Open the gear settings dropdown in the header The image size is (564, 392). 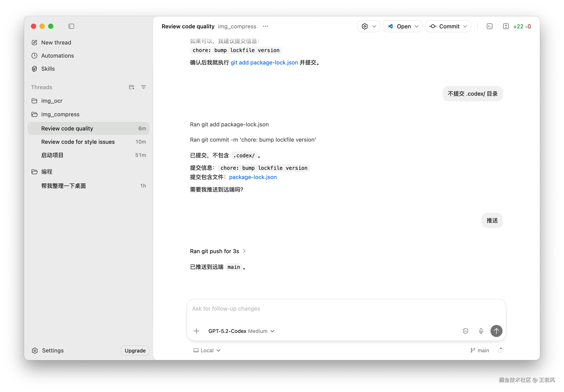pyautogui.click(x=368, y=26)
